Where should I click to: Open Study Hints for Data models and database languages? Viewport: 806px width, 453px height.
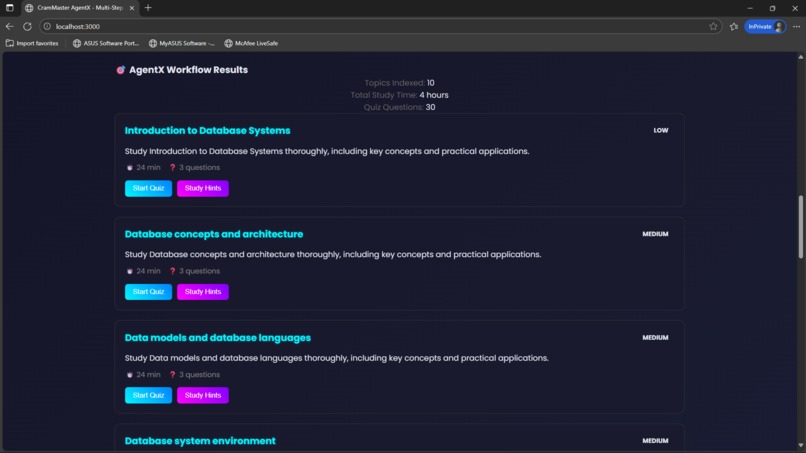point(203,395)
